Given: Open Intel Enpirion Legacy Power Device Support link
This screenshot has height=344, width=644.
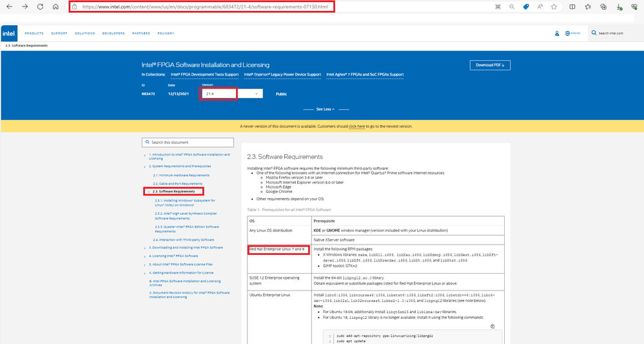Looking at the screenshot, I should tap(282, 74).
